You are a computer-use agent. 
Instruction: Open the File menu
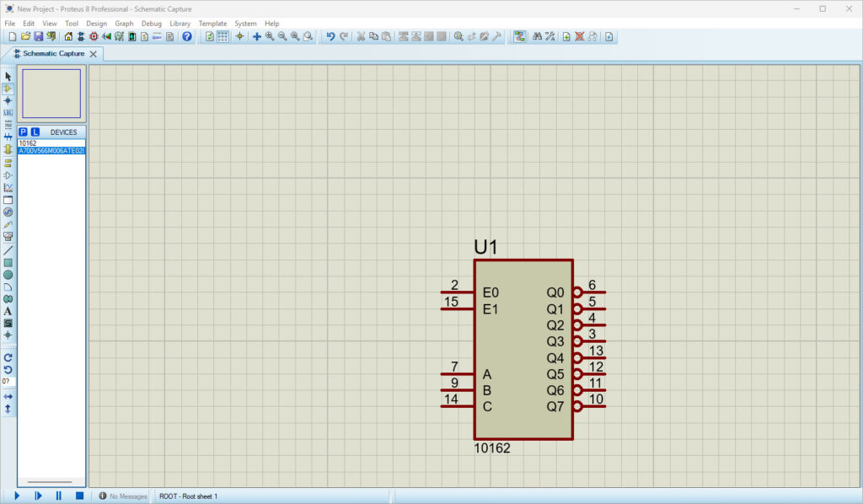click(10, 24)
